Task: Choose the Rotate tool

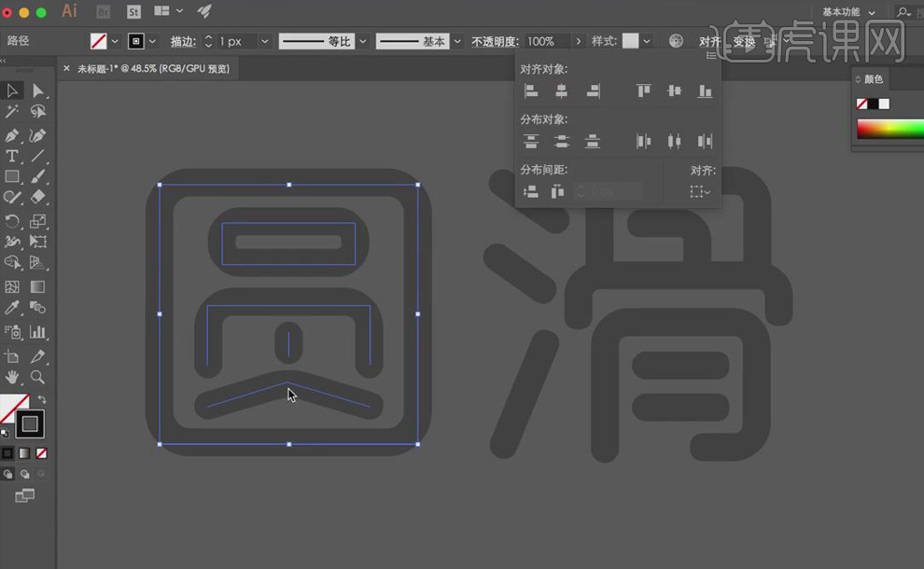Action: [12, 221]
